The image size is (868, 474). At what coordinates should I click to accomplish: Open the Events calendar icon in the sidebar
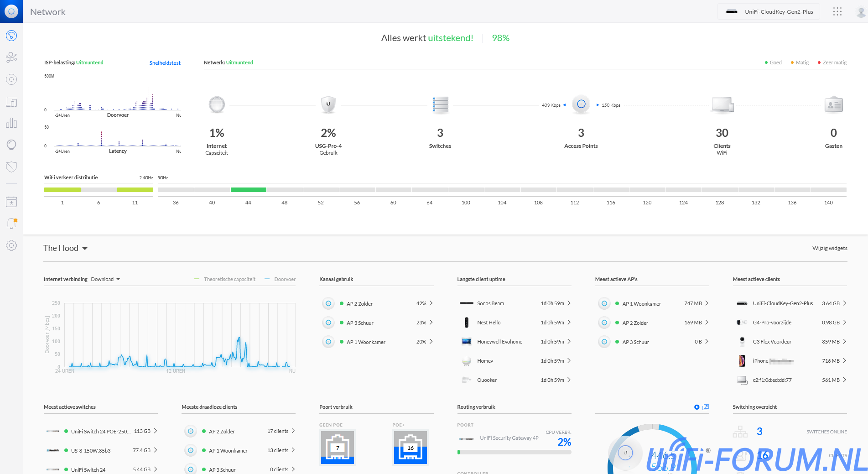11,202
